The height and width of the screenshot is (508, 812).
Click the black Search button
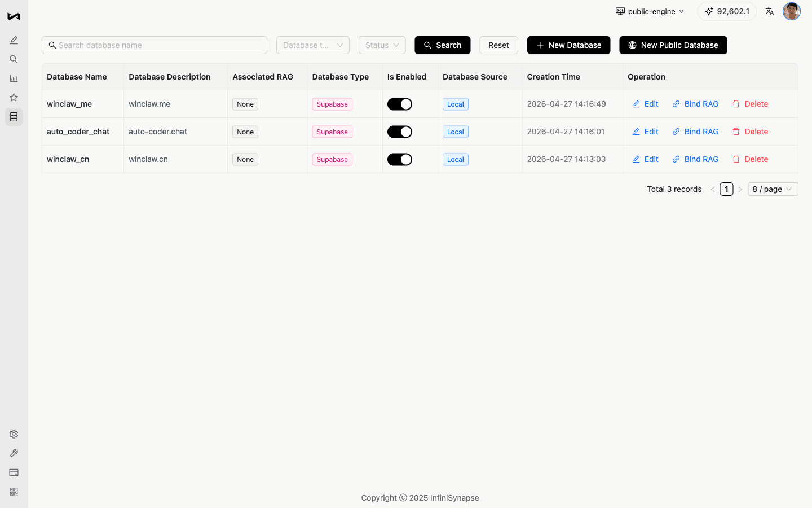443,45
